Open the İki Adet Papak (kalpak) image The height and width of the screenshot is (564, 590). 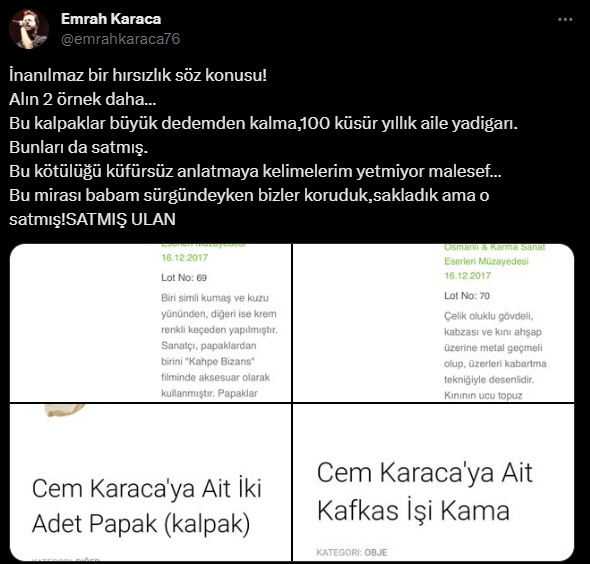tap(151, 482)
